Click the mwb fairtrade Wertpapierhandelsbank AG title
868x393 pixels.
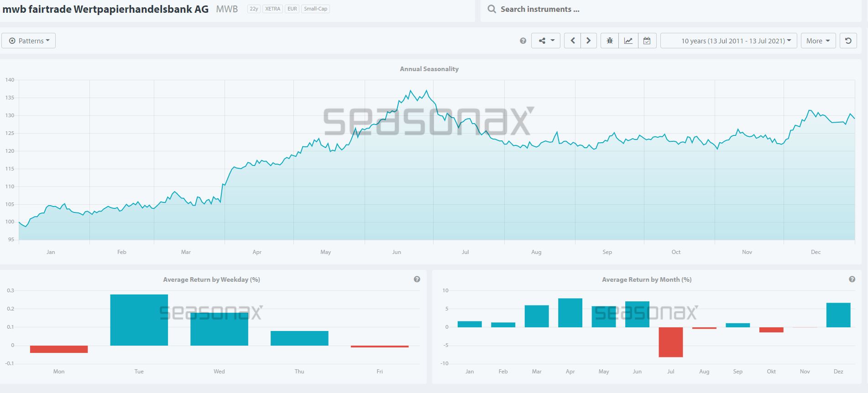pos(105,9)
